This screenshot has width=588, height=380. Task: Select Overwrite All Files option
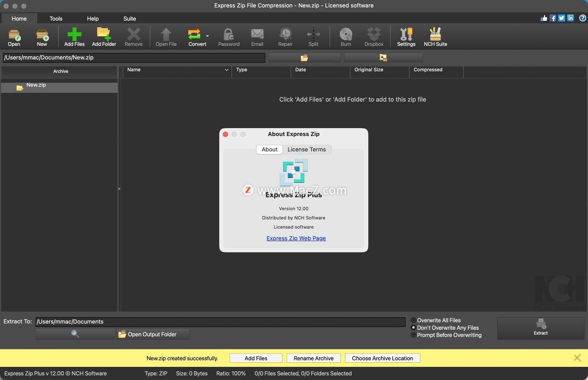coord(413,320)
